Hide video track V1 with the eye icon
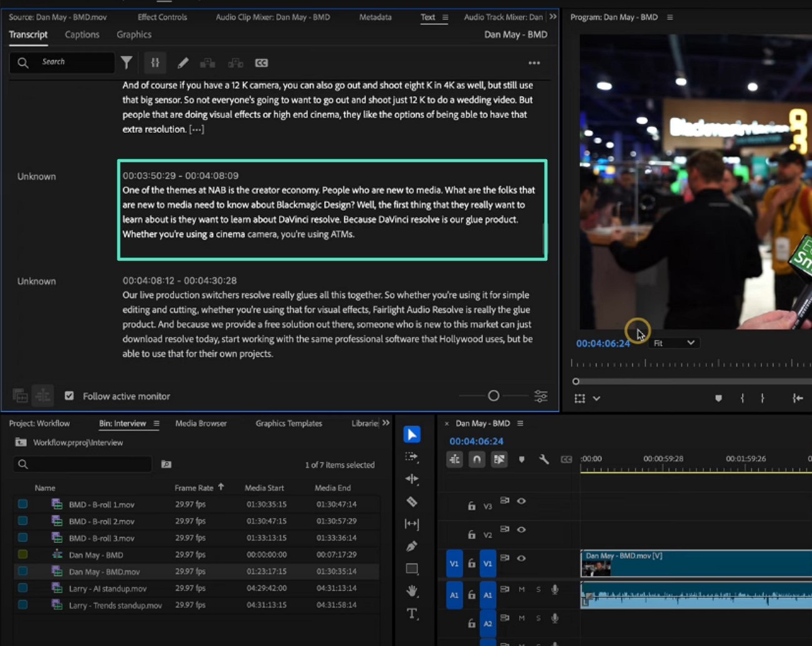The width and height of the screenshot is (812, 646). 522,558
